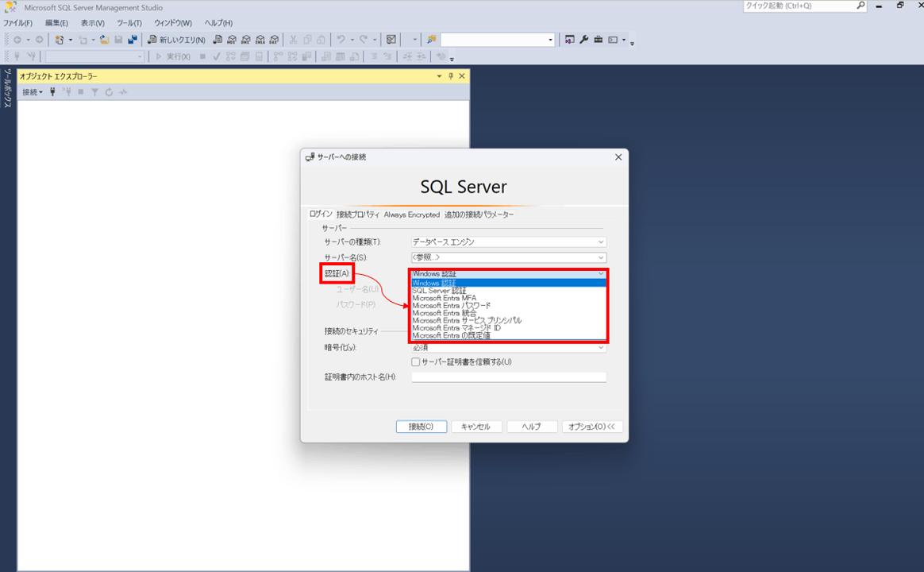This screenshot has height=572, width=924.
Task: Click the DAX query icon
Action: pyautogui.click(x=274, y=40)
